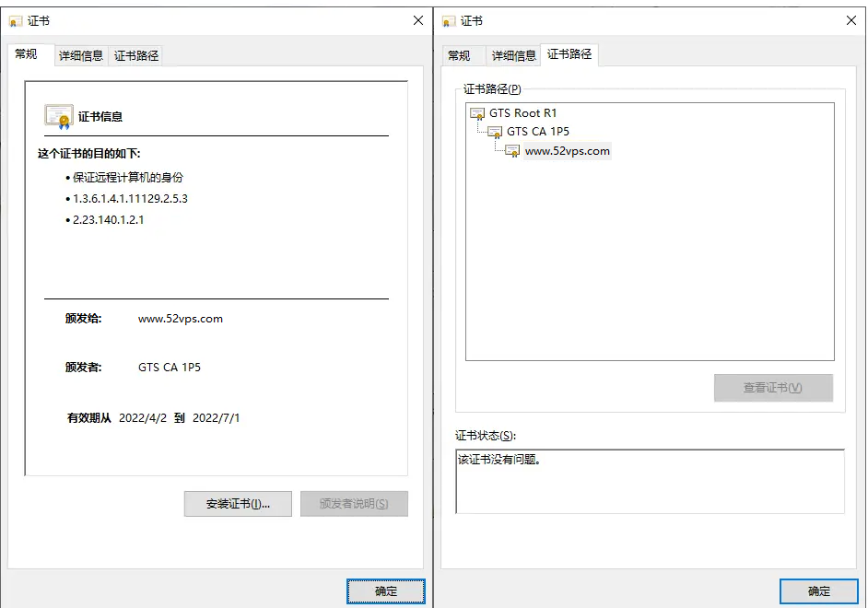868x608 pixels.
Task: Click the 安装证书(I)... button
Action: tap(238, 504)
